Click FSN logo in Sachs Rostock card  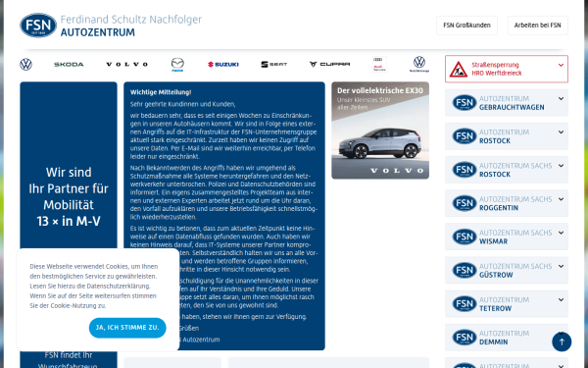coord(465,170)
